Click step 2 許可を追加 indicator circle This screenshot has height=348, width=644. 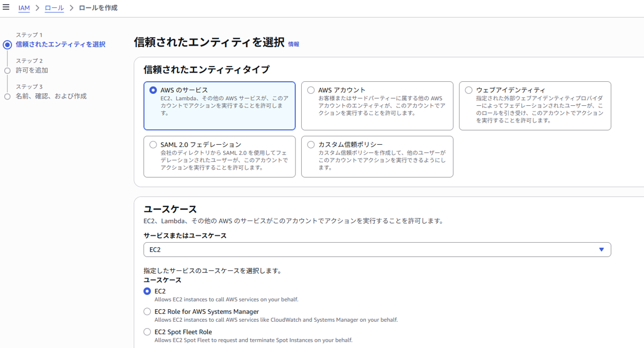pyautogui.click(x=7, y=70)
